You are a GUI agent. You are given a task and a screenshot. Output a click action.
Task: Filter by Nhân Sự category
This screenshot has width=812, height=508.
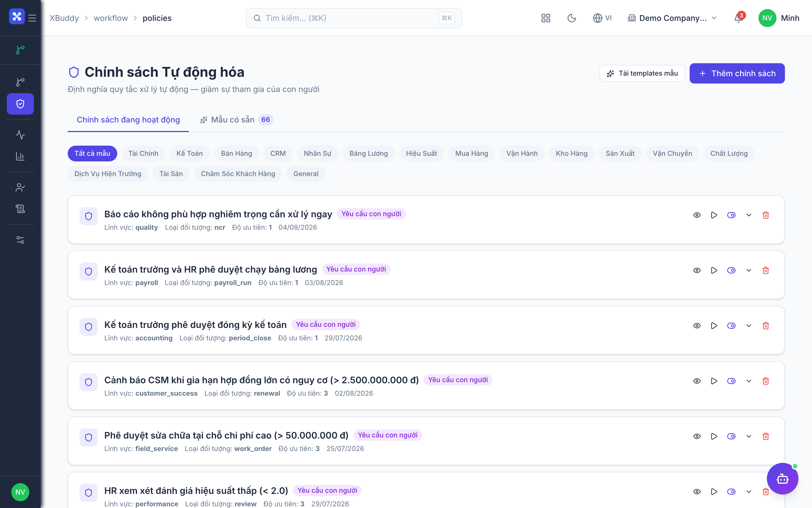pos(317,154)
